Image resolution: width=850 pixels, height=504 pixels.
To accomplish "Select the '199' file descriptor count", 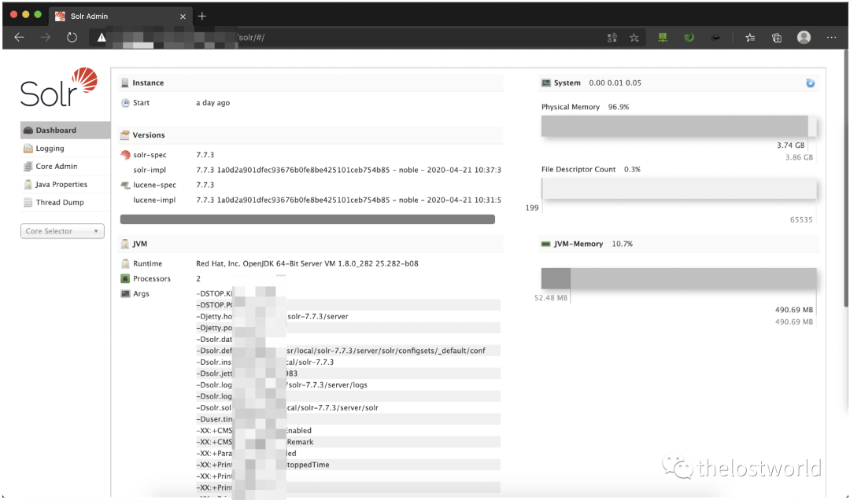I will pyautogui.click(x=532, y=208).
